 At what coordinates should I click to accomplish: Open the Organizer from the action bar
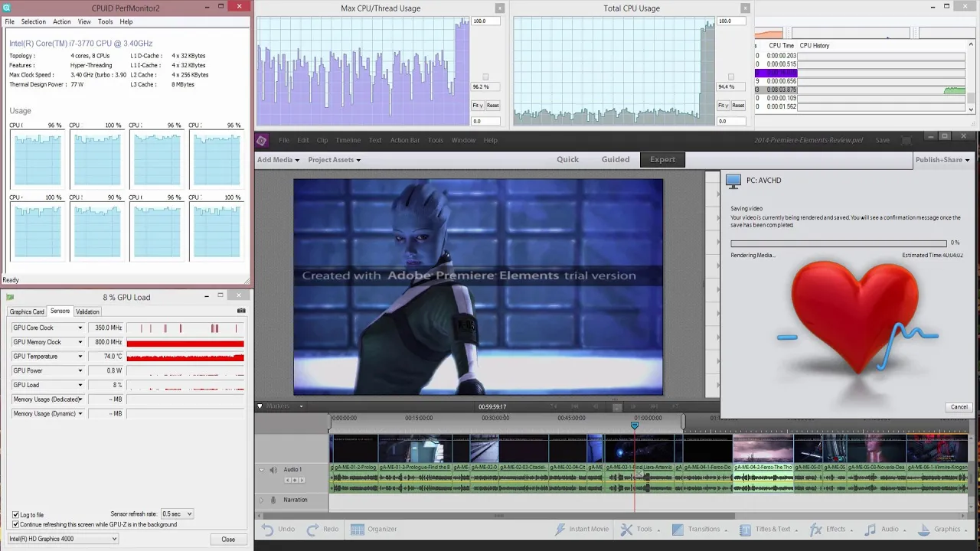click(x=374, y=529)
